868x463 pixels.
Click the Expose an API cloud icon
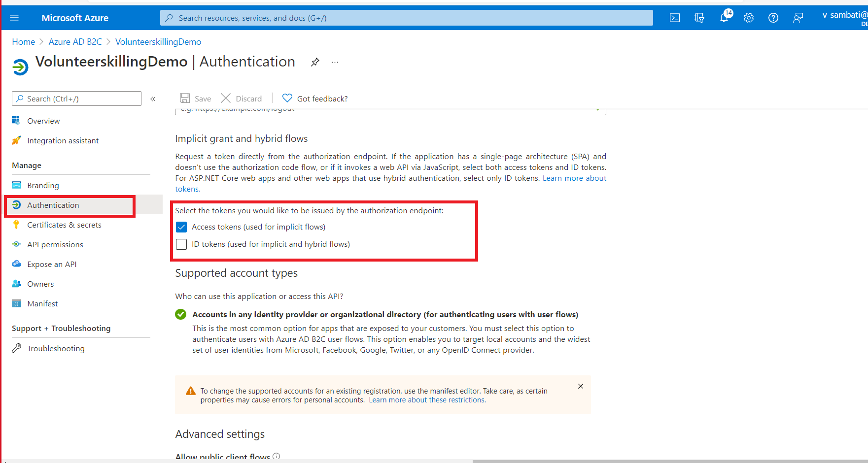click(x=16, y=264)
